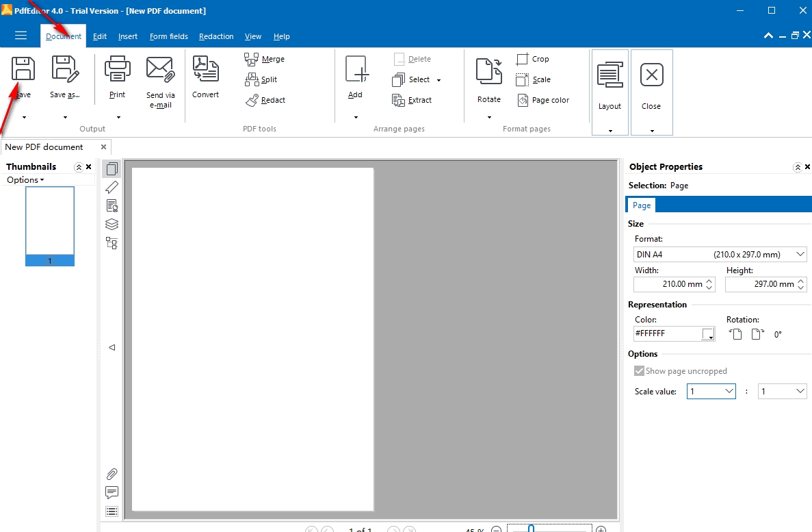Open the page color swatch picker

tap(709, 334)
